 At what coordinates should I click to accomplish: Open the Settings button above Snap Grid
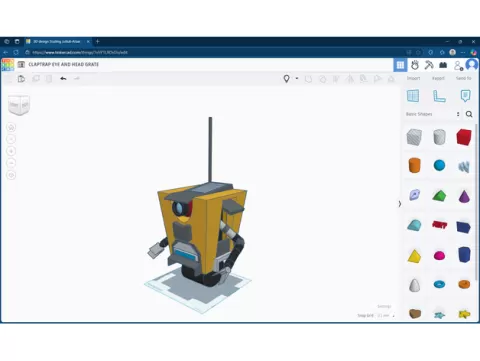[x=384, y=306]
